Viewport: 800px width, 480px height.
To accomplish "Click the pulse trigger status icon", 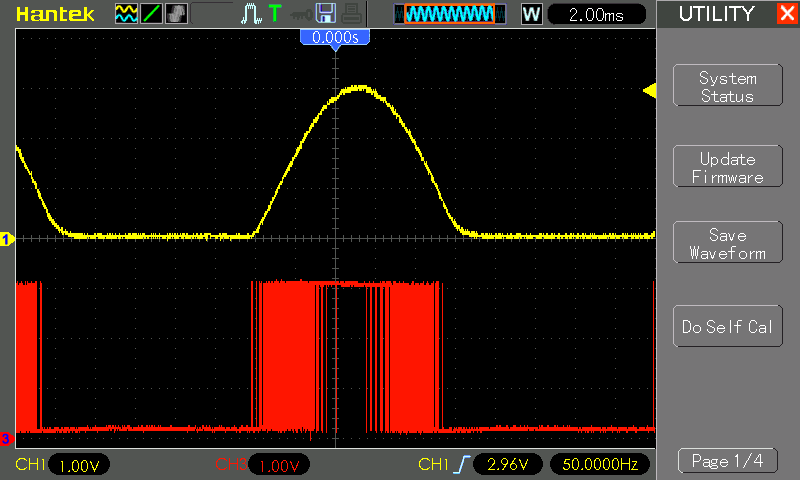I will [x=251, y=14].
